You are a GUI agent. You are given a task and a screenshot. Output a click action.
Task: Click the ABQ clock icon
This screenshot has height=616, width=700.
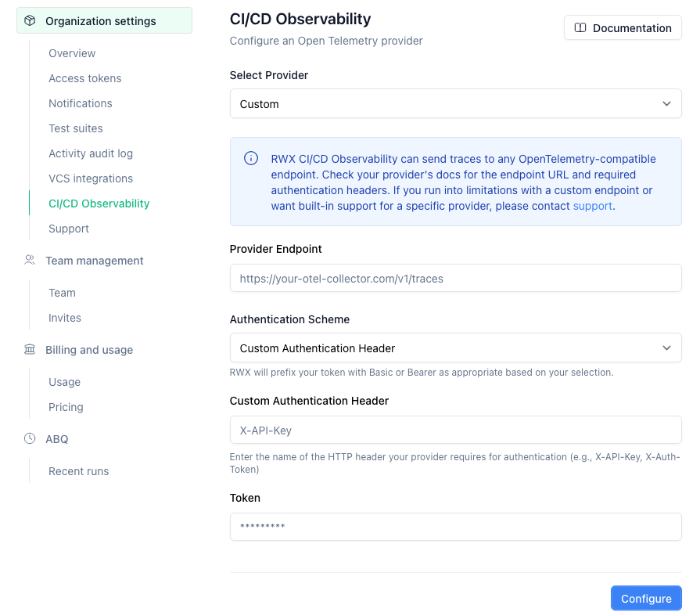30,438
